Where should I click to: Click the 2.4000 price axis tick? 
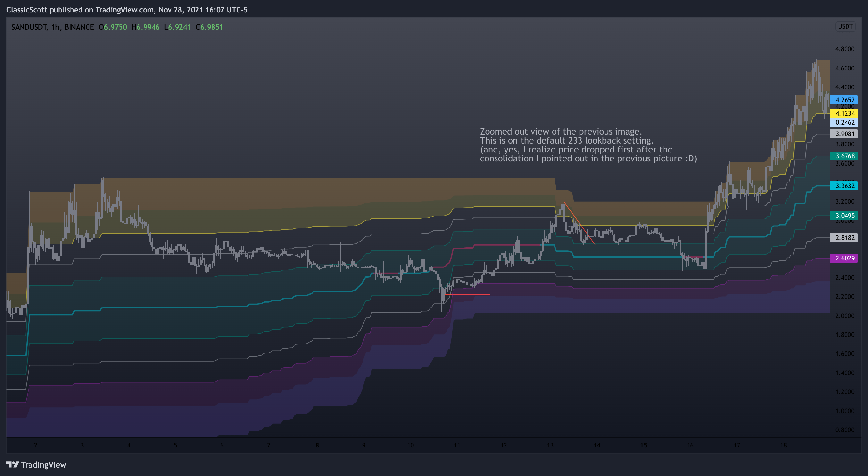tap(845, 278)
